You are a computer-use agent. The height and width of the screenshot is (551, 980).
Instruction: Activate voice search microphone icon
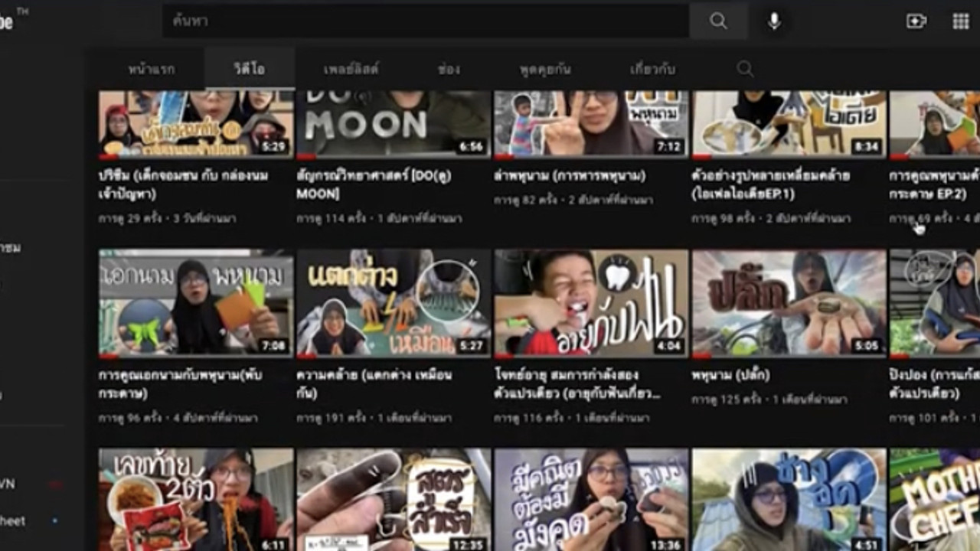(774, 21)
